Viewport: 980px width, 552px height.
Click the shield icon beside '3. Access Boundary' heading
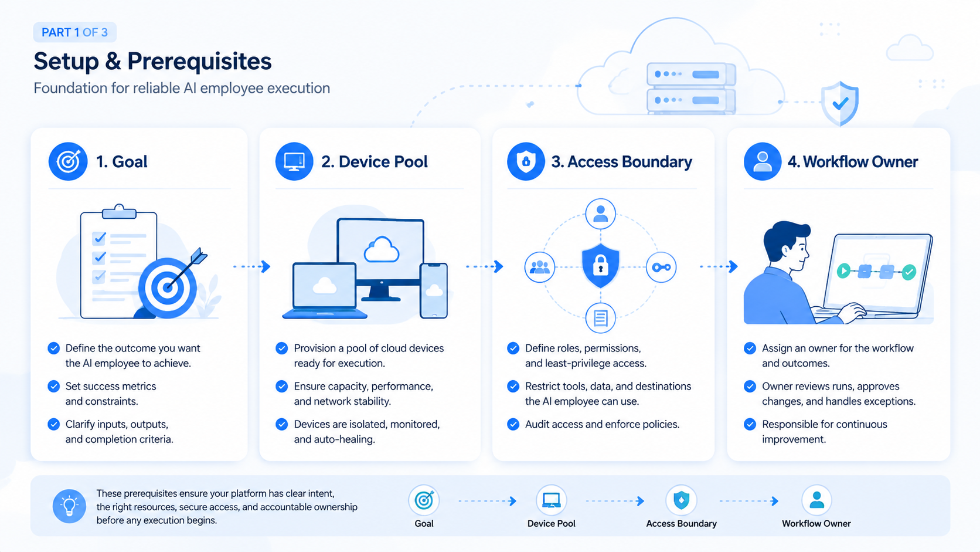[526, 161]
